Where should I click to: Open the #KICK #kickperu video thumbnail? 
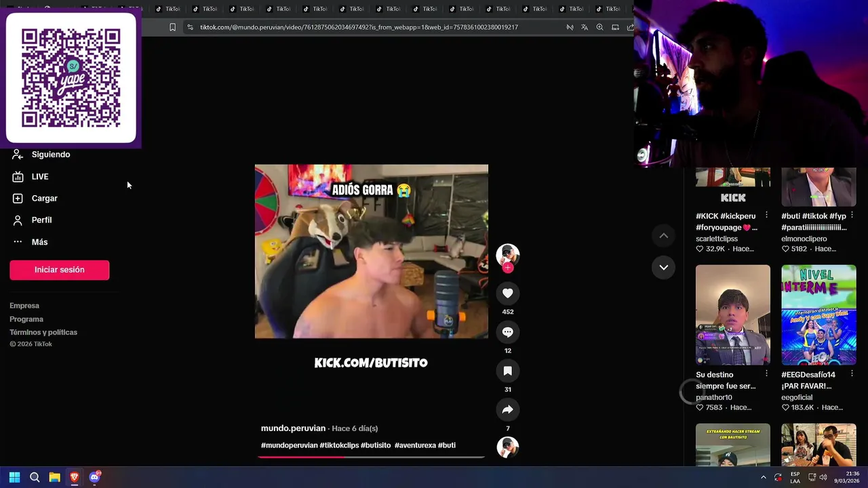point(732,186)
